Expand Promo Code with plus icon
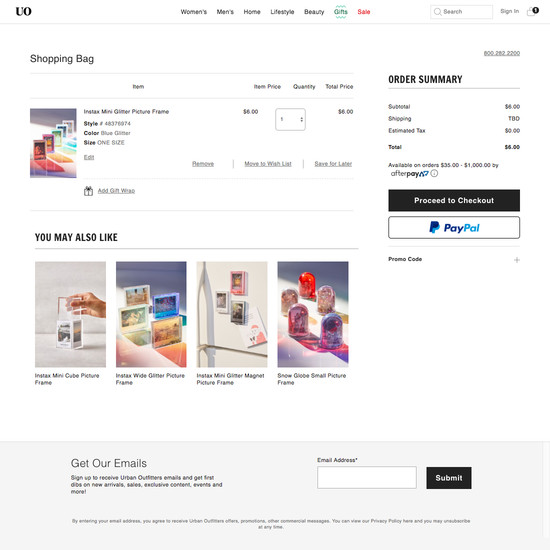Image resolution: width=550 pixels, height=550 pixels. tap(517, 260)
